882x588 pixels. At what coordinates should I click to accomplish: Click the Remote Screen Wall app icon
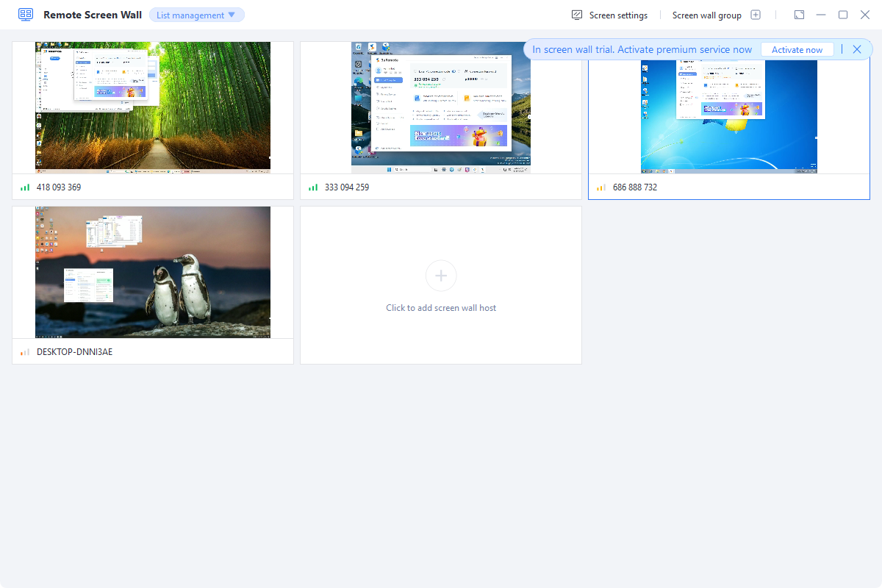[x=26, y=14]
